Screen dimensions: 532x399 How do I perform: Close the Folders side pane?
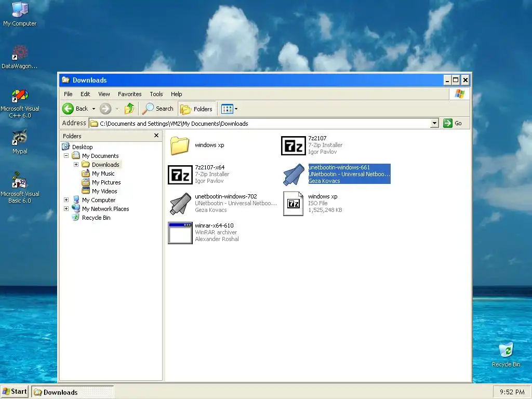point(156,136)
